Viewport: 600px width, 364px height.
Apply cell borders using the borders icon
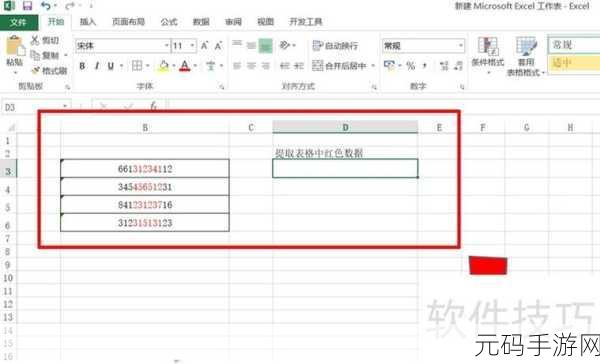[x=137, y=66]
